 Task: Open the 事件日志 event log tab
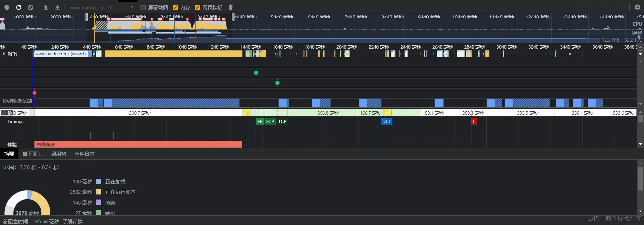(85, 154)
